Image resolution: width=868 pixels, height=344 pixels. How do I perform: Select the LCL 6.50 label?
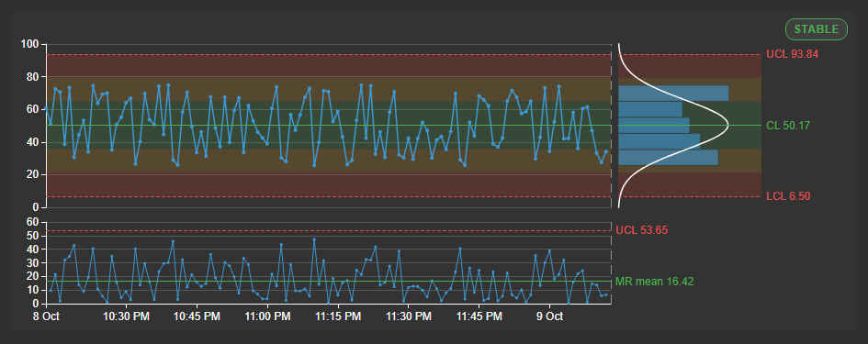(x=788, y=196)
